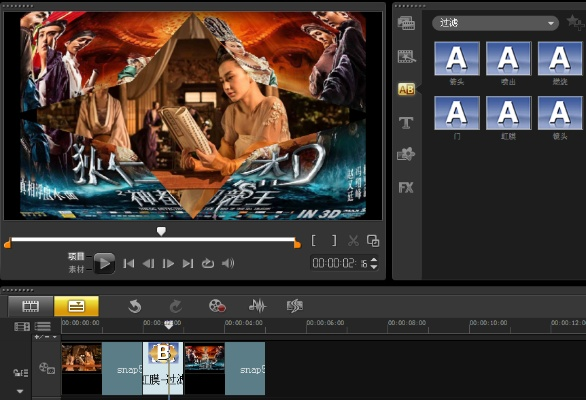Viewport: 586px width, 400px height.
Task: Jump to the end of the project
Action: (x=188, y=264)
